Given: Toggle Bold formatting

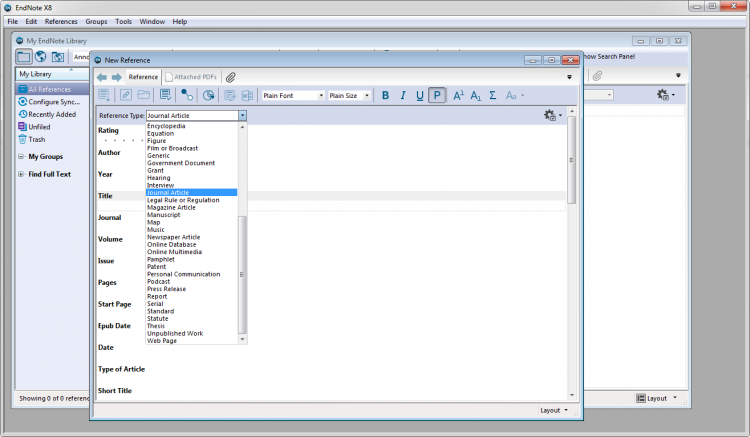Looking at the screenshot, I should 386,95.
